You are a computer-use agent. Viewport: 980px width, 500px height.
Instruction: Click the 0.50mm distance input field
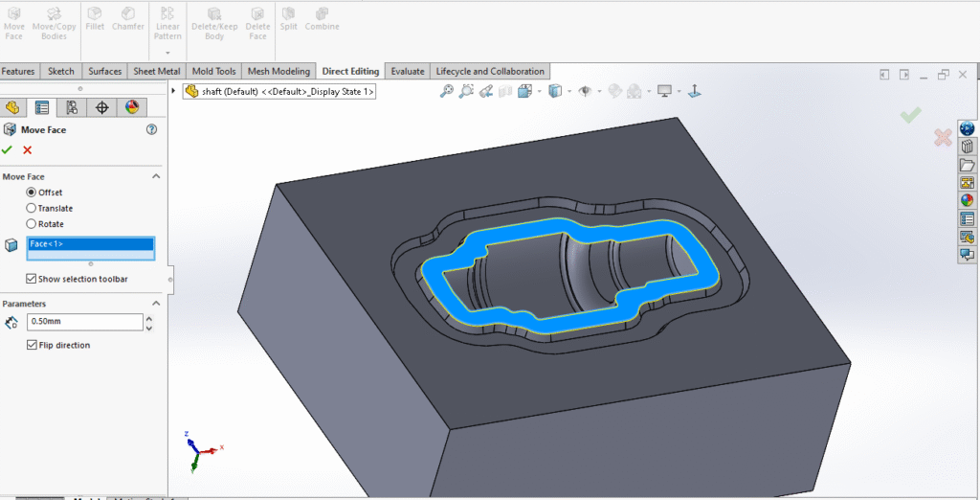(83, 322)
